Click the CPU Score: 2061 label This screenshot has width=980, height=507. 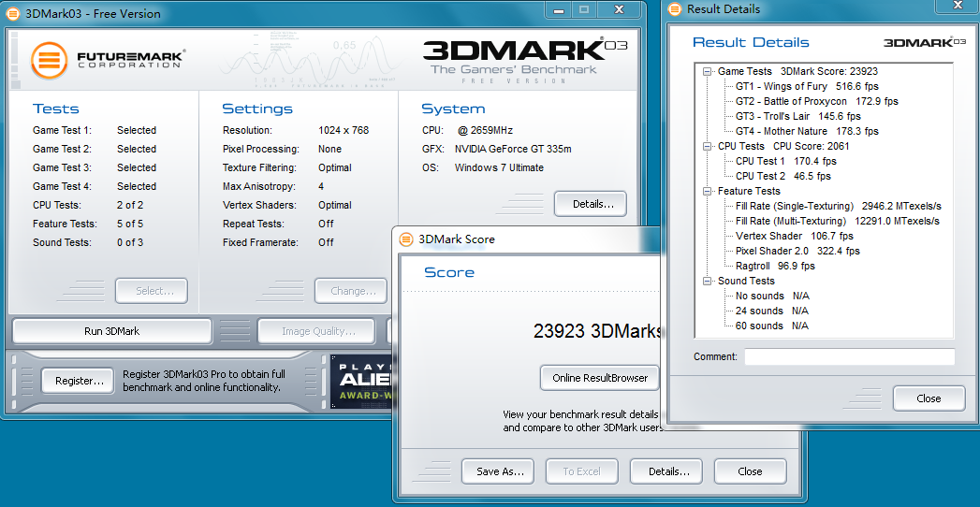click(812, 146)
